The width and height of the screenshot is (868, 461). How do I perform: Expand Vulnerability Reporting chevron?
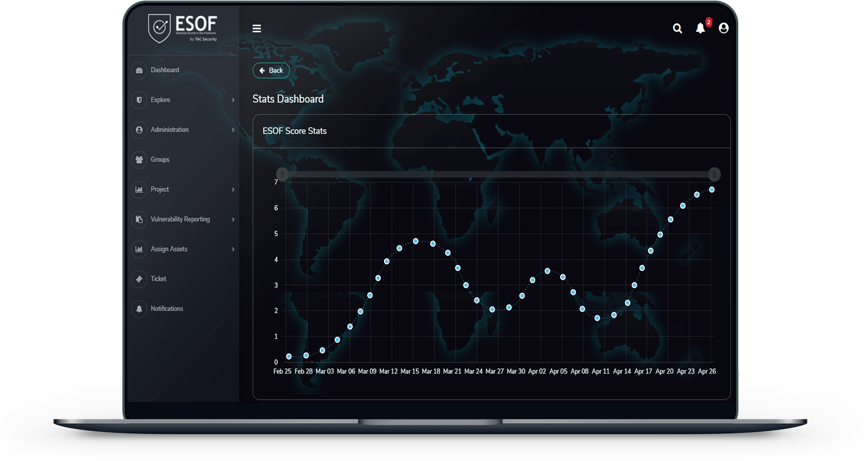coord(233,219)
